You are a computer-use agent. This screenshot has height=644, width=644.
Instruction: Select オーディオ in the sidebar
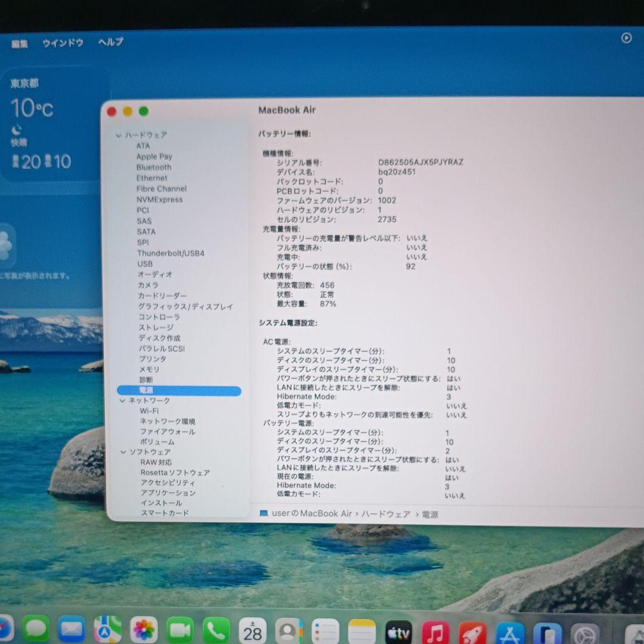pos(155,274)
